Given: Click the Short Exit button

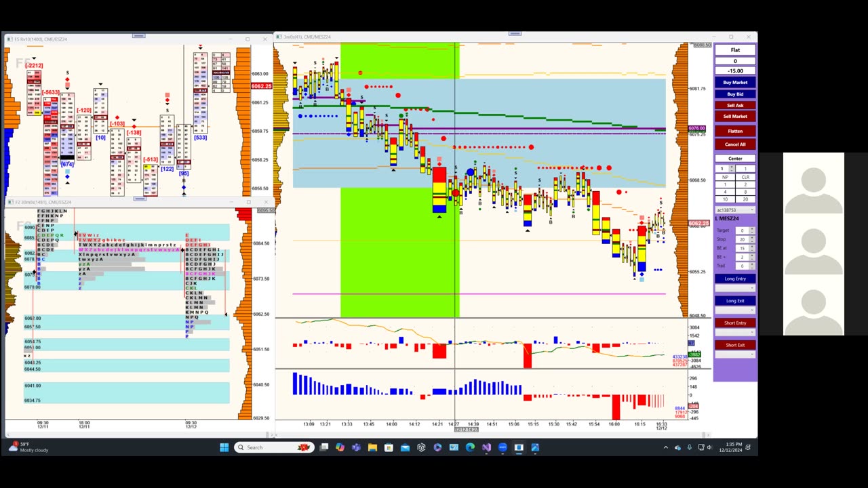Looking at the screenshot, I should coord(735,345).
